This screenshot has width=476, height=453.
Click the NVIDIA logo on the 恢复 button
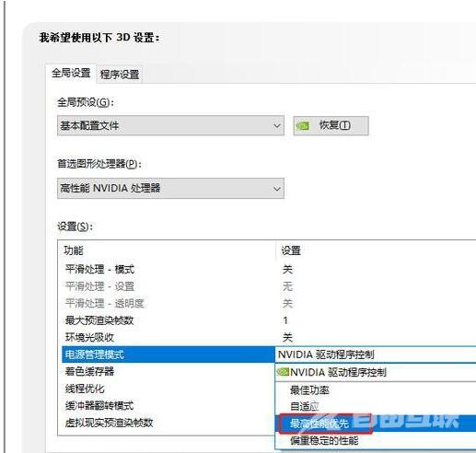tap(302, 125)
